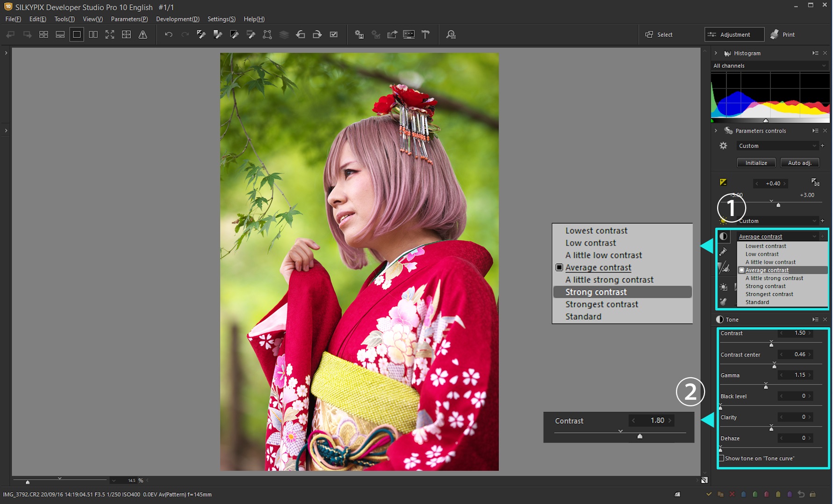834x504 pixels.
Task: Toggle the development reservation checkmark icon
Action: tap(334, 35)
